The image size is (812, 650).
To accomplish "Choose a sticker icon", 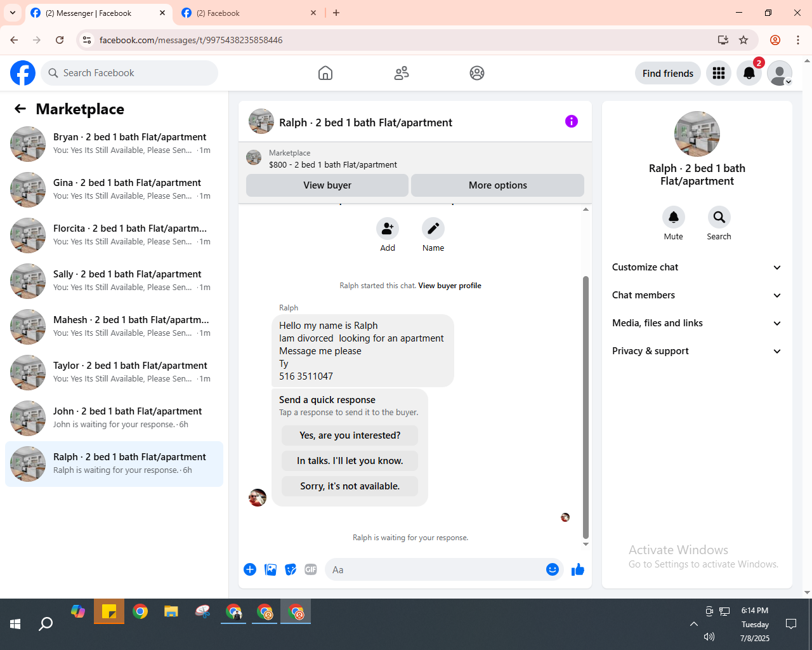I will [x=291, y=569].
